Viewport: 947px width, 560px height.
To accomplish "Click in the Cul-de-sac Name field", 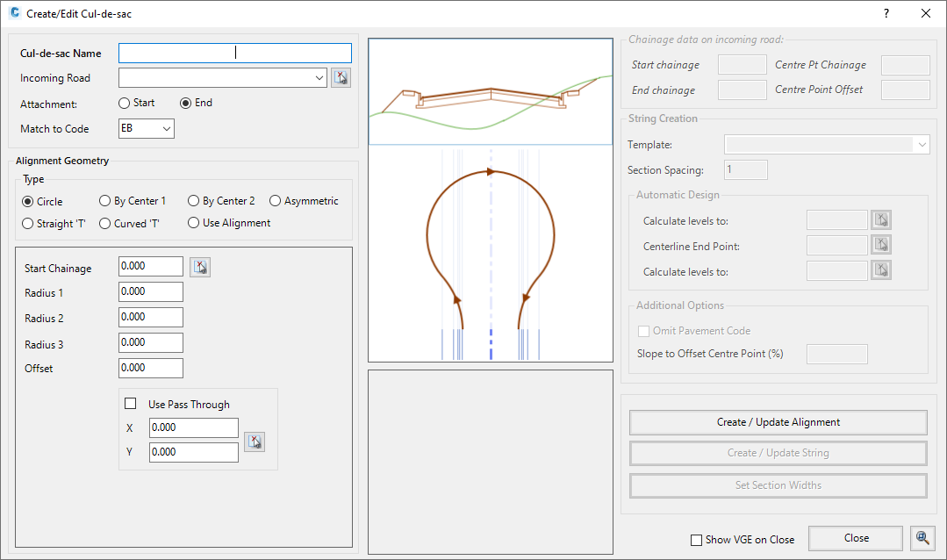I will click(234, 53).
